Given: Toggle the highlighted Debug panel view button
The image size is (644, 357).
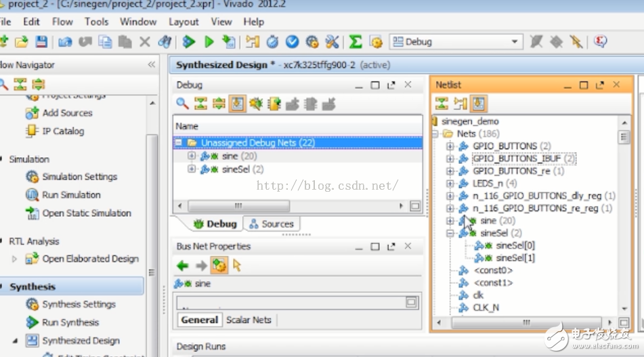Looking at the screenshot, I should coord(237,104).
